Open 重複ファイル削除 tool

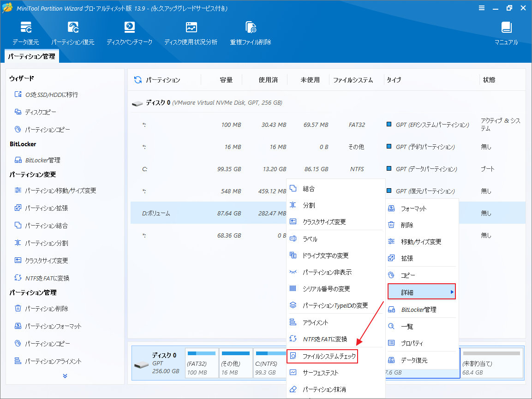(251, 33)
